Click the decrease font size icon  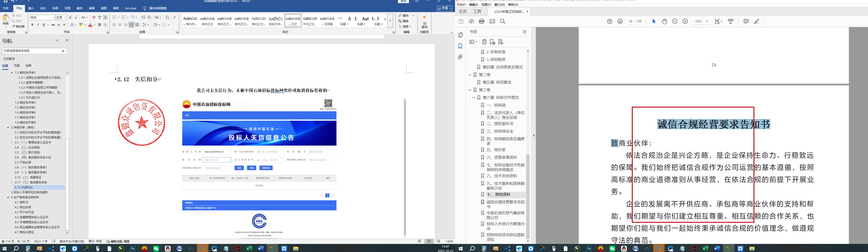pyautogui.click(x=76, y=18)
